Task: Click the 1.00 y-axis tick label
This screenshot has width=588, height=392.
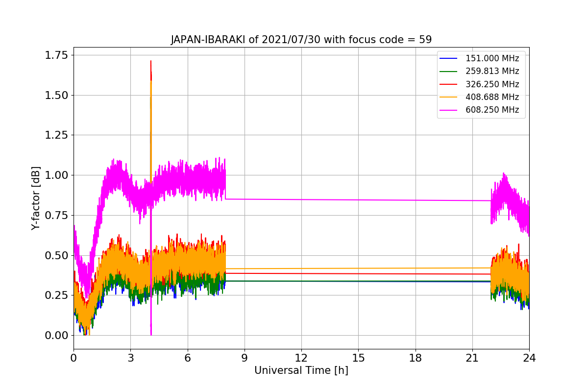Action: tap(57, 175)
